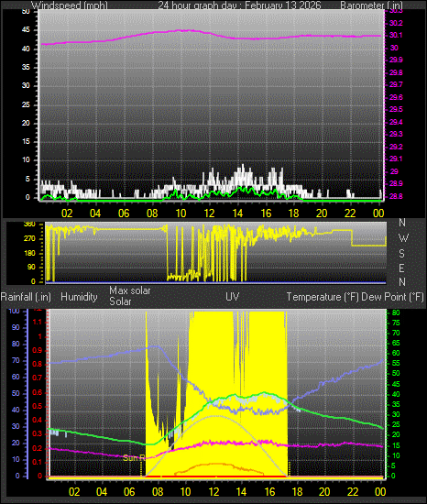Click the UV label

pyautogui.click(x=233, y=296)
